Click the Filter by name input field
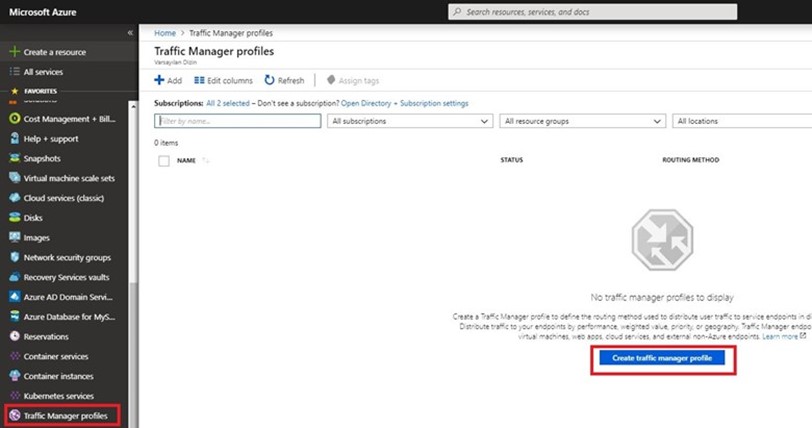The width and height of the screenshot is (812, 428). tap(238, 121)
